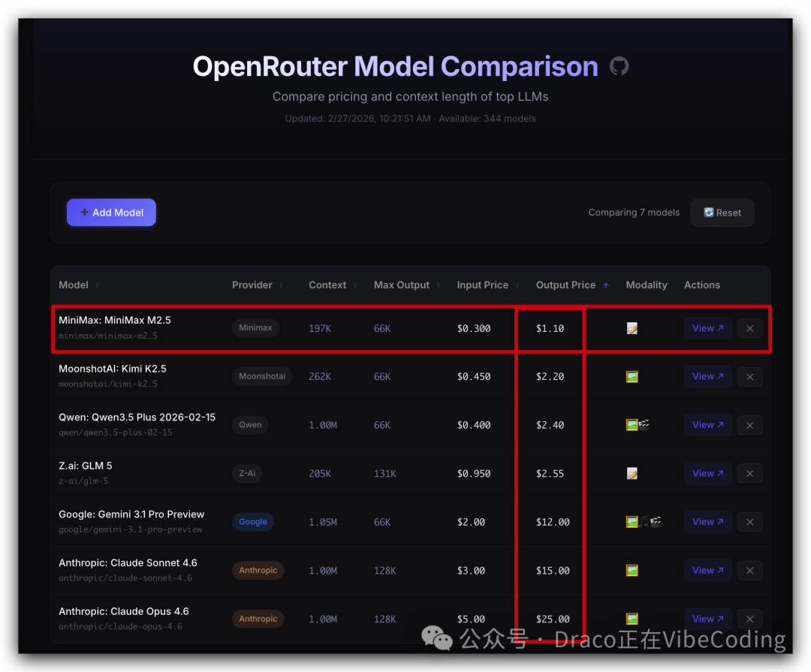Image resolution: width=811 pixels, height=672 pixels.
Task: Click the Actions column header
Action: 702,285
